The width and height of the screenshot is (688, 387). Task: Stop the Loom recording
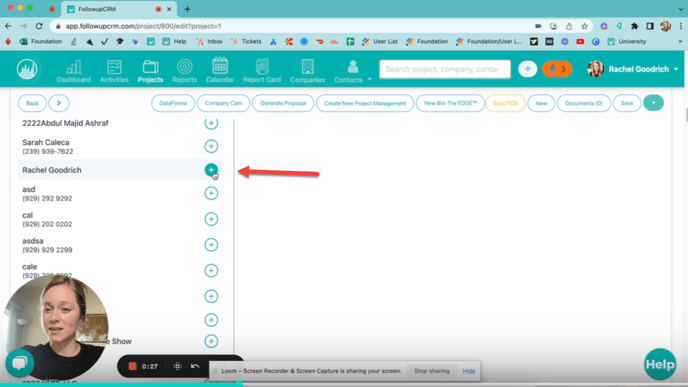[x=132, y=366]
